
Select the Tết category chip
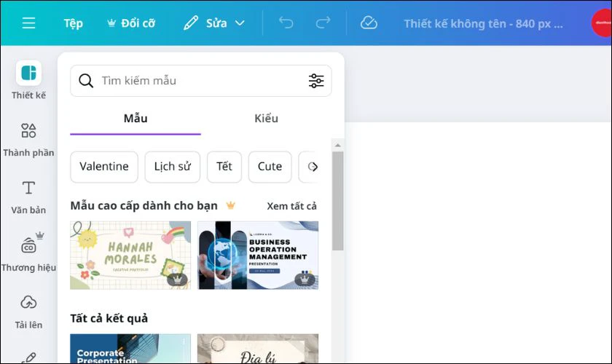pos(224,167)
